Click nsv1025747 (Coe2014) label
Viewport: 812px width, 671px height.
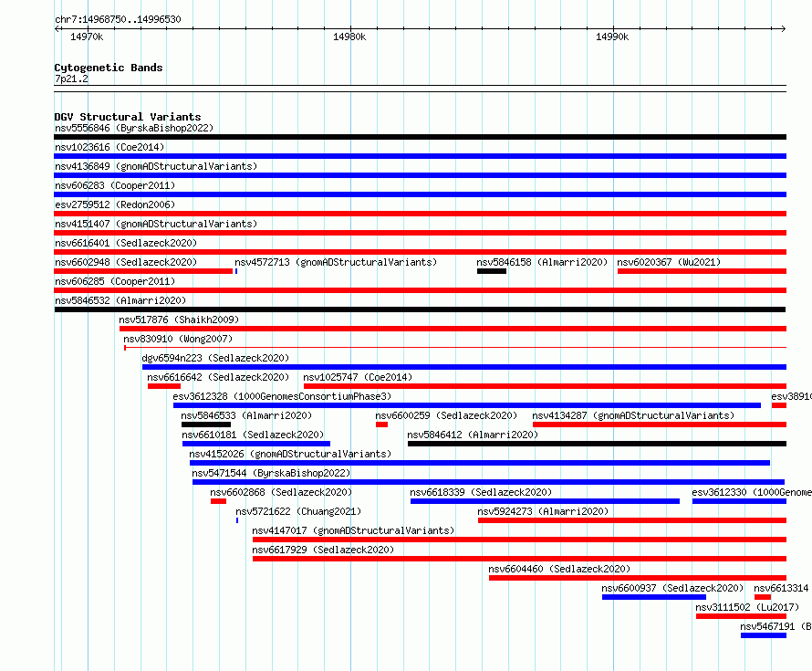click(x=358, y=377)
